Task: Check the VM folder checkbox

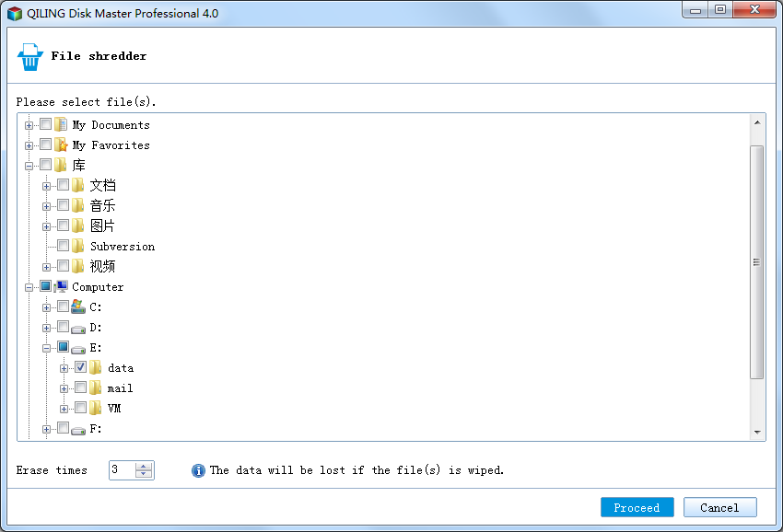Action: 80,407
